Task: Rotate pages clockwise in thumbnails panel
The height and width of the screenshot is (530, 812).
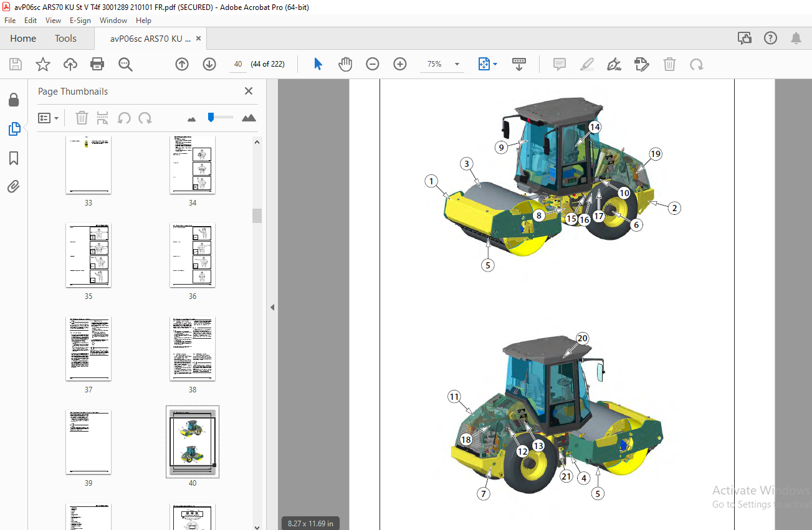Action: tap(145, 118)
